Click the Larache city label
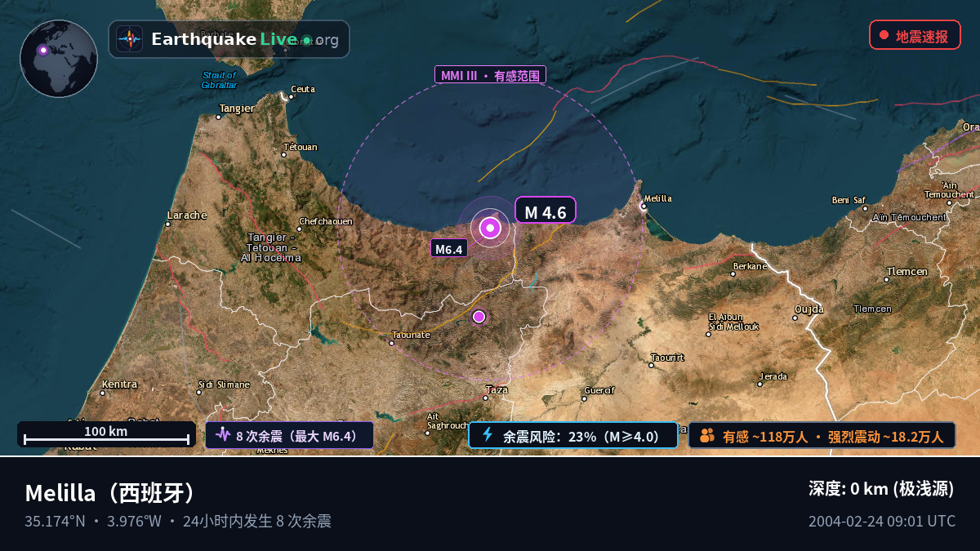This screenshot has width=980, height=551. coord(187,216)
